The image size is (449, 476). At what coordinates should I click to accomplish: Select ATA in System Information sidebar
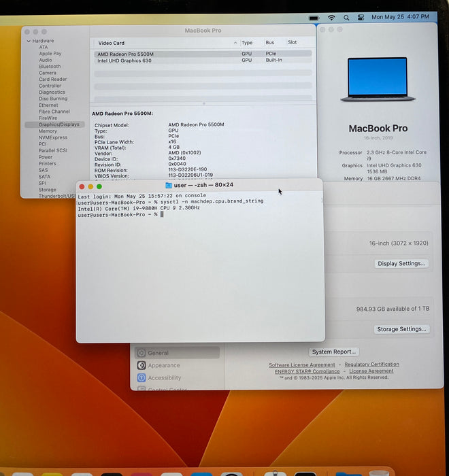[x=44, y=47]
